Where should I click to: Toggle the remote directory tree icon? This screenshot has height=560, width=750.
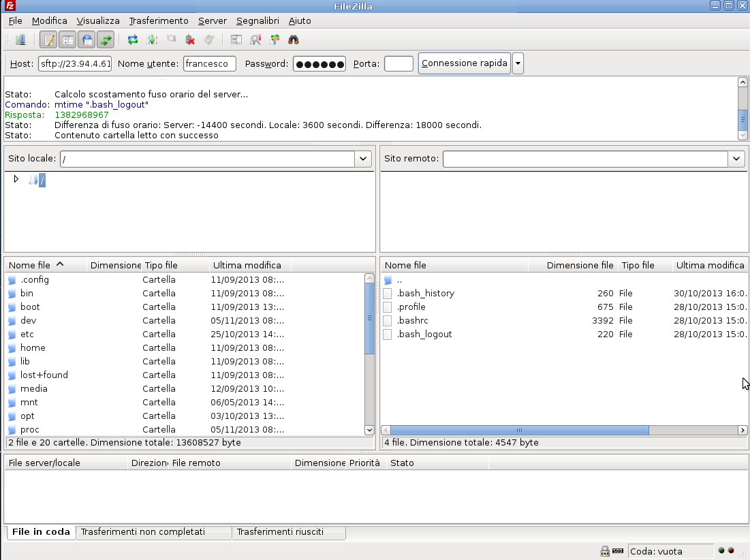[87, 40]
